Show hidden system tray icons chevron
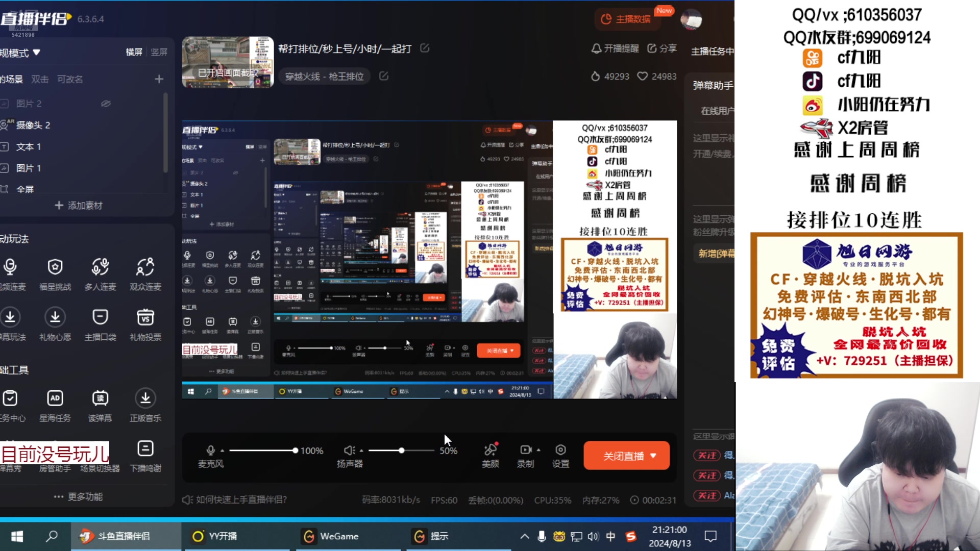The height and width of the screenshot is (551, 980). coord(525,536)
